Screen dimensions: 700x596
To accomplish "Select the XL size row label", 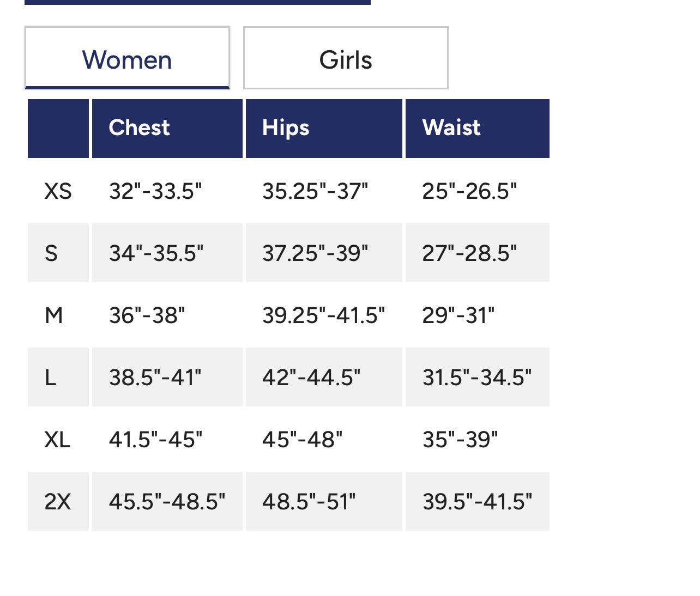I will click(57, 440).
